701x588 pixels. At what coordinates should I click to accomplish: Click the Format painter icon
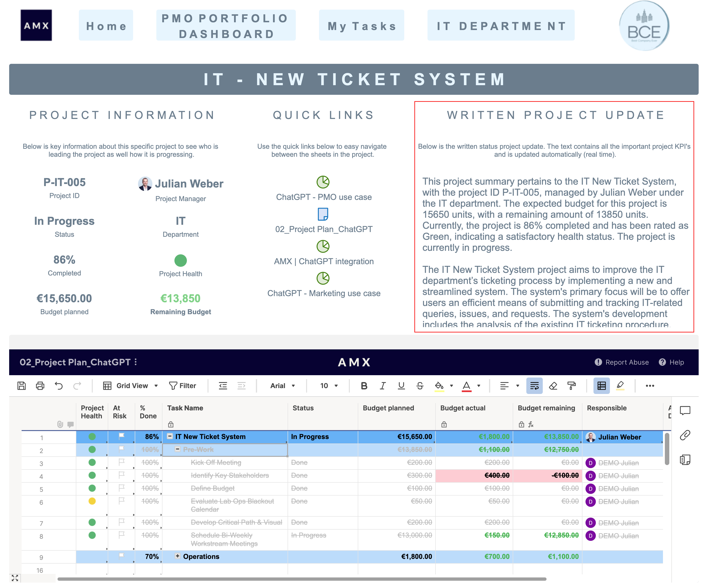[572, 386]
